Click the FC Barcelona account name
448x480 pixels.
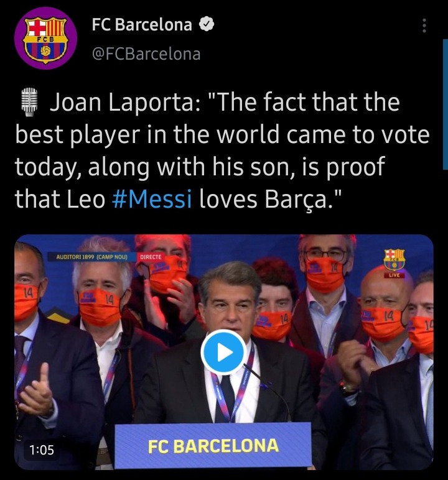tap(142, 24)
